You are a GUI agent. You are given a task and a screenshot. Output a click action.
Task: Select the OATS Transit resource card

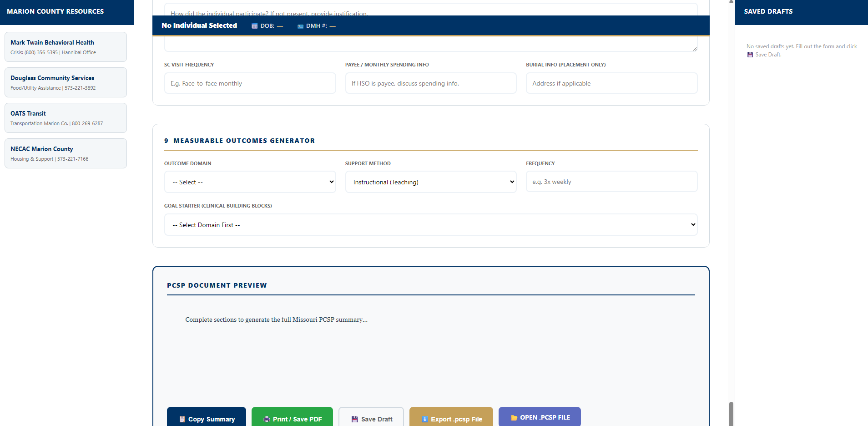[x=66, y=117]
